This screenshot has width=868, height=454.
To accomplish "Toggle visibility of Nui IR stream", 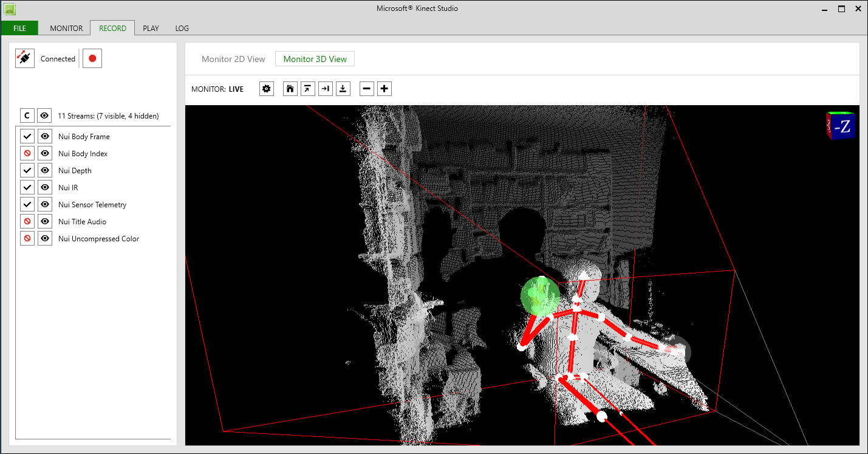I will coord(45,188).
